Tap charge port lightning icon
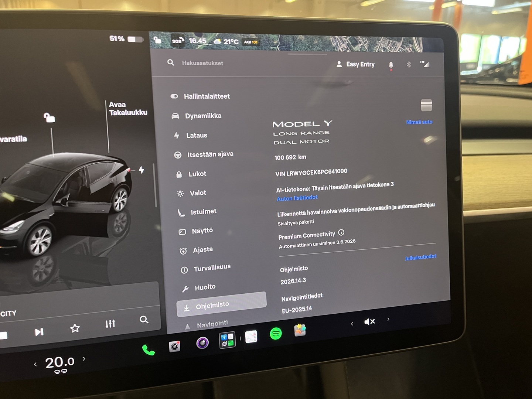 click(x=141, y=170)
